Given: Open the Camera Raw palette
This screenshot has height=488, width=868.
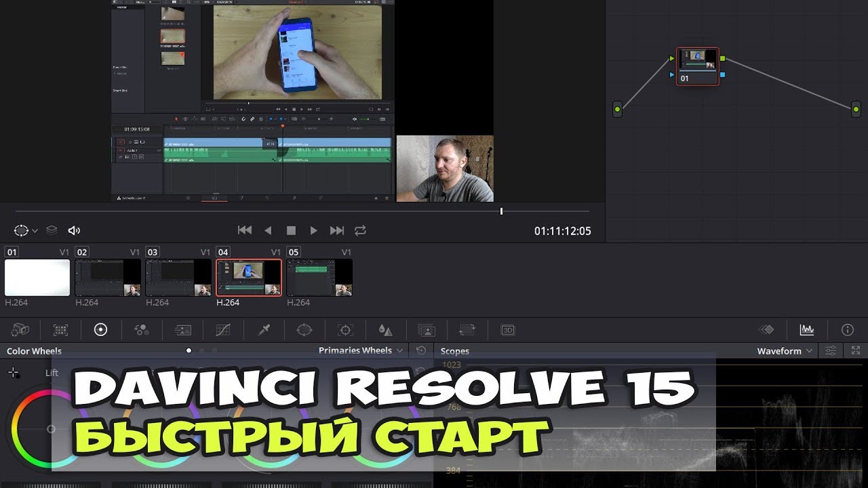Looking at the screenshot, I should 20,330.
